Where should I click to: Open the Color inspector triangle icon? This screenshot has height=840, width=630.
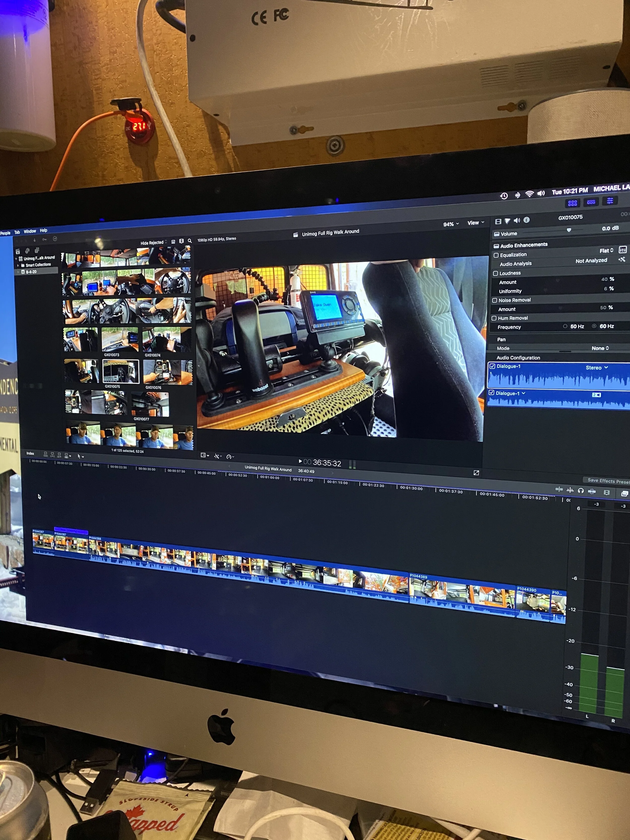pos(507,221)
